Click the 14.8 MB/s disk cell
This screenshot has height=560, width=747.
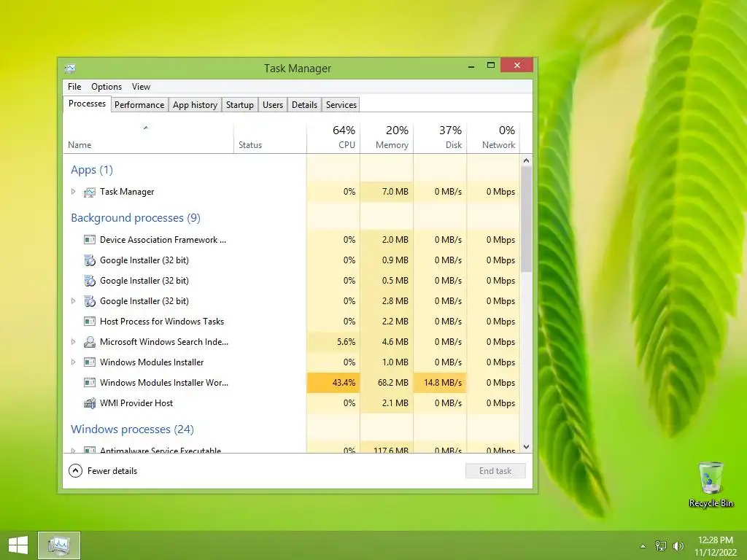[x=440, y=382]
